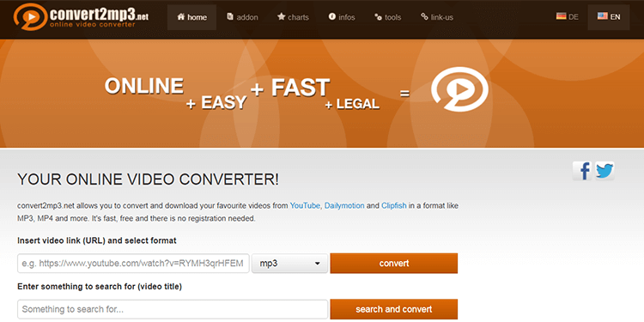This screenshot has width=644, height=322.
Task: Click the chain icon beside link-us
Action: [x=425, y=17]
